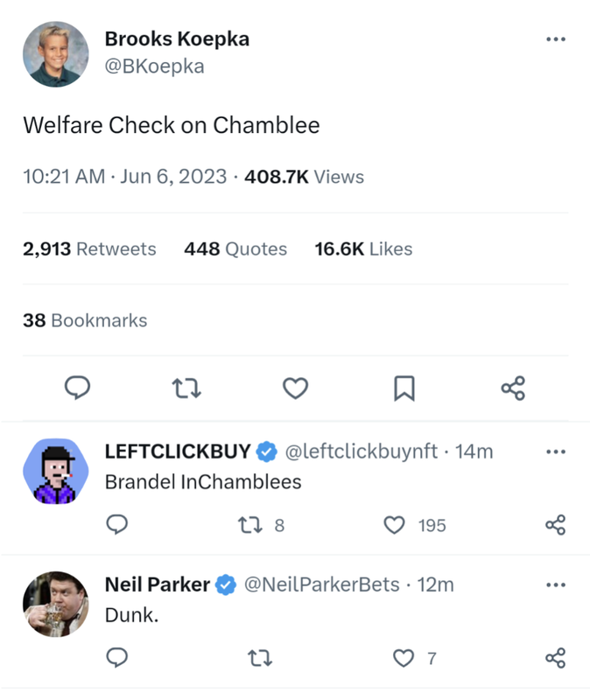
Task: Like the Welfare Check on Chamblee tweet
Action: [296, 388]
